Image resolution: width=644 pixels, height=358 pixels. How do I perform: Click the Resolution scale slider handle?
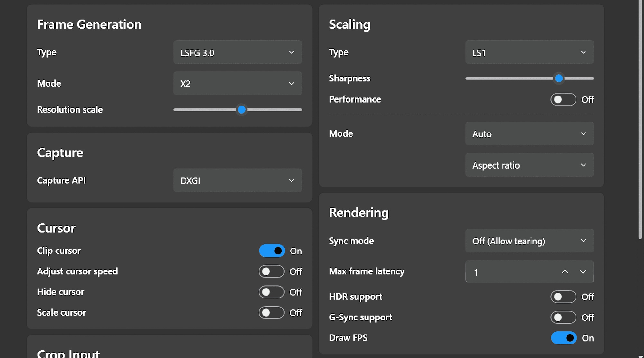[241, 110]
